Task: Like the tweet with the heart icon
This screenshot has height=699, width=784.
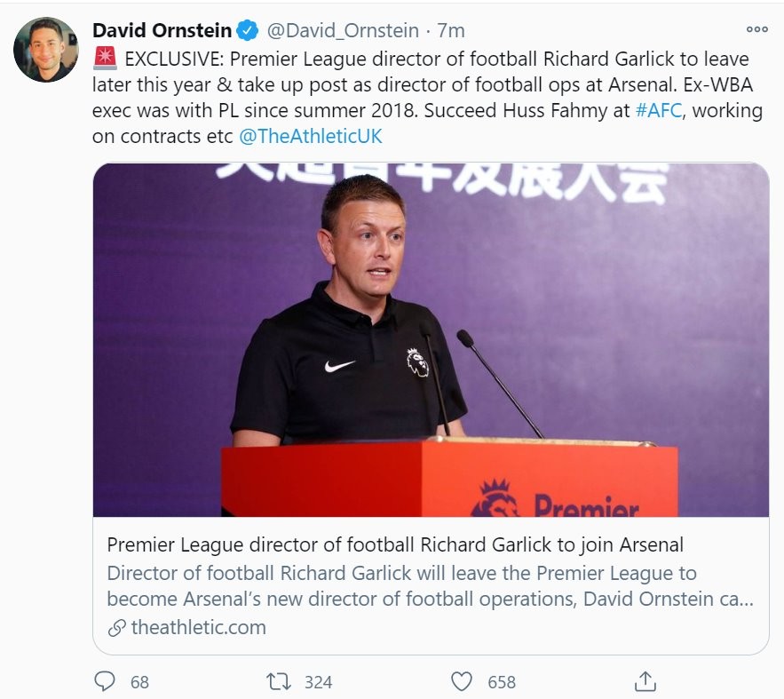Action: click(462, 681)
